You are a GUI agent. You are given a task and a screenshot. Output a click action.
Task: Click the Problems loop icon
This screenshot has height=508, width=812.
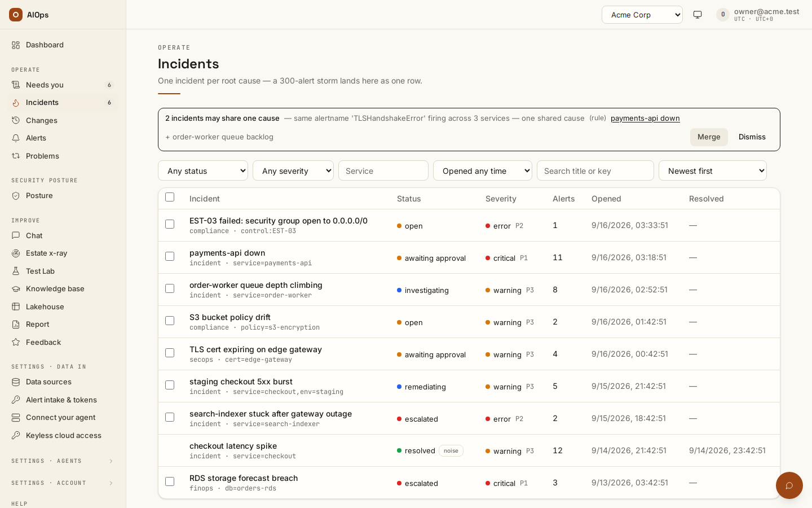click(x=16, y=156)
